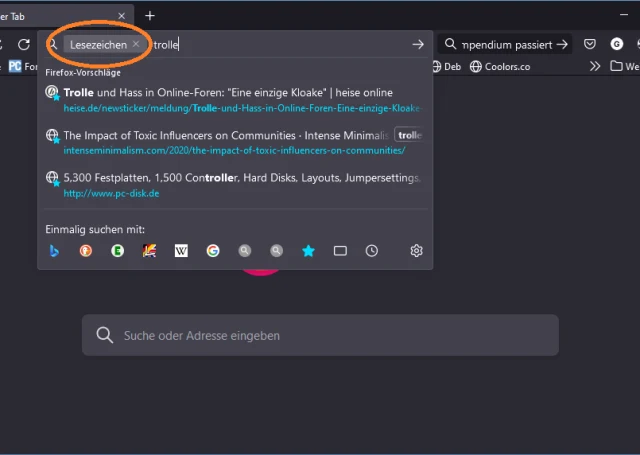Click magnifier in right search box
Image resolution: width=640 pixels, height=455 pixels.
(450, 44)
